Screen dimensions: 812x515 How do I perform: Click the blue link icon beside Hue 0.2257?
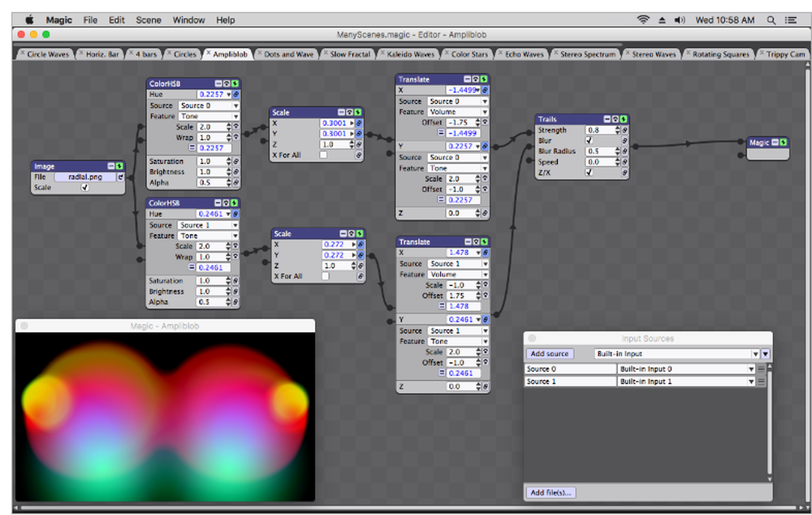pos(235,94)
